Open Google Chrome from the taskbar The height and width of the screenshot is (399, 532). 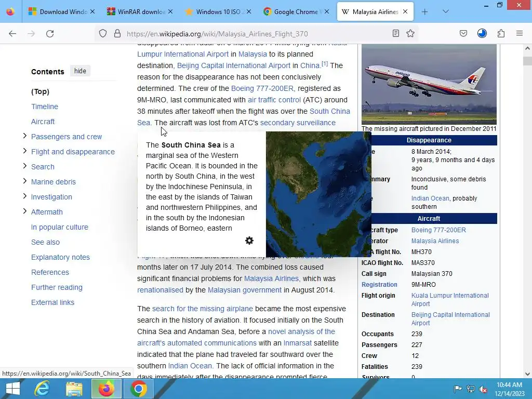138,389
